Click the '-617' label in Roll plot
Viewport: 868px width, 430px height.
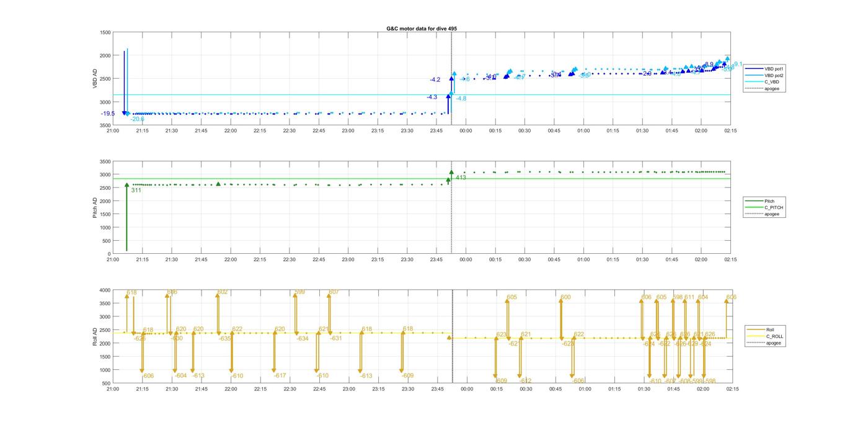280,376
